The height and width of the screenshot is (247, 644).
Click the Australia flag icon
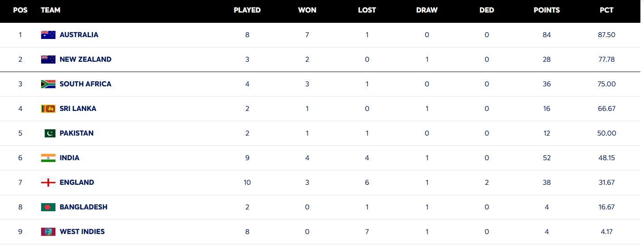point(48,35)
